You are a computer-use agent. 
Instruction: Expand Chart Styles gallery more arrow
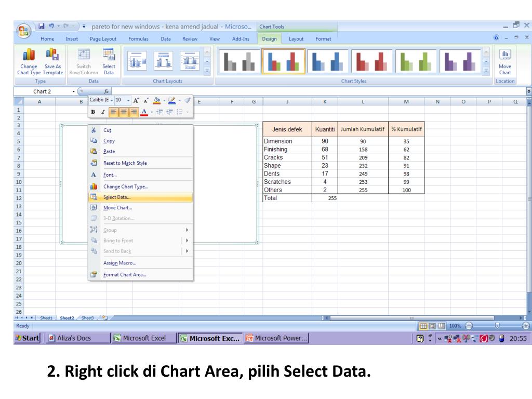pos(486,71)
